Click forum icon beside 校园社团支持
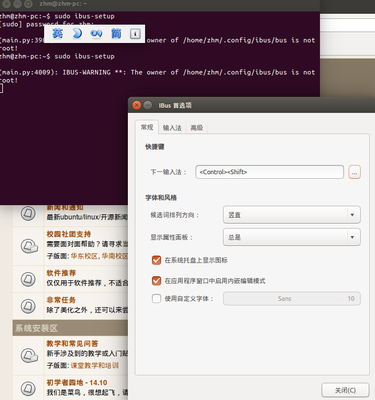Viewport: 375px width, 400px height. pos(29,246)
